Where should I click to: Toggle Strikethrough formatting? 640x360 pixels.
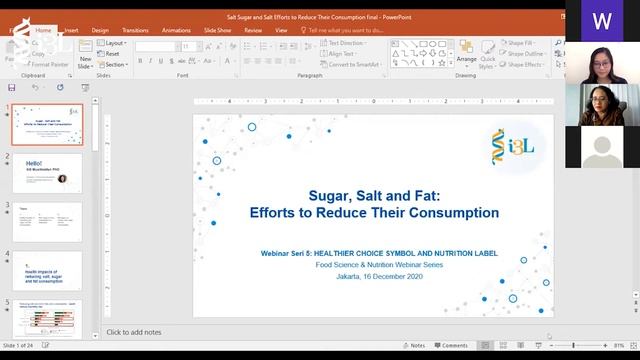[182, 61]
